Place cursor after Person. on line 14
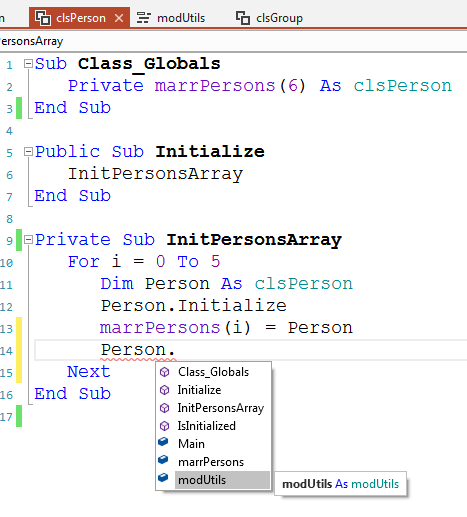467x517 pixels. pyautogui.click(x=177, y=350)
